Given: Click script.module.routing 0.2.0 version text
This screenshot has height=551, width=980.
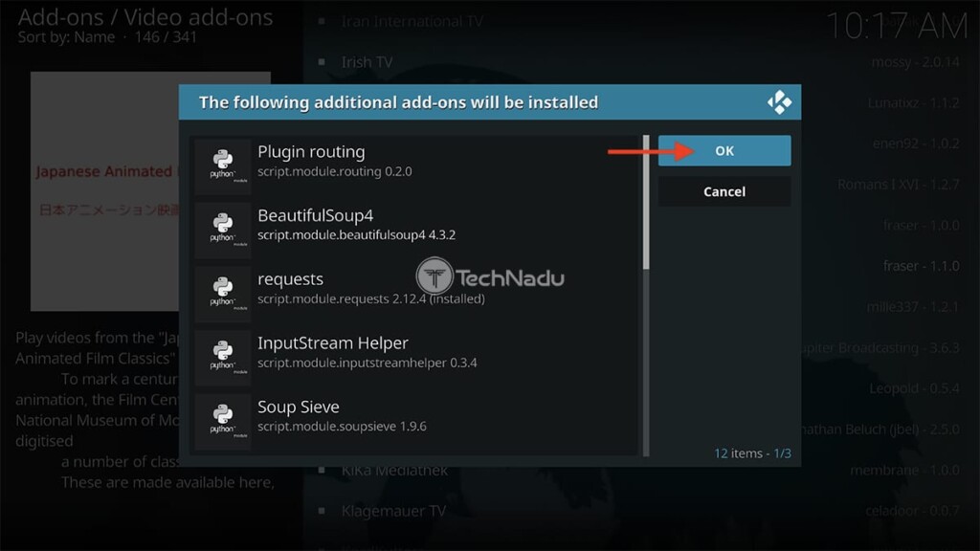Looking at the screenshot, I should coord(335,172).
